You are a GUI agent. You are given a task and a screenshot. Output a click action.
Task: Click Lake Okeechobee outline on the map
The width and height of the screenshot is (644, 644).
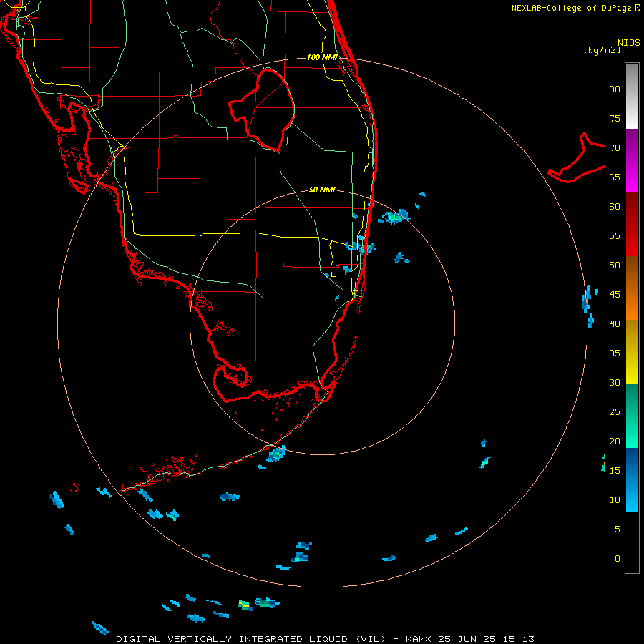(262, 109)
